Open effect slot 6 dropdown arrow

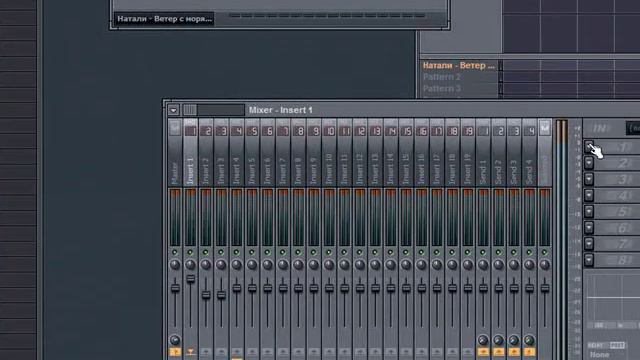[x=589, y=227]
